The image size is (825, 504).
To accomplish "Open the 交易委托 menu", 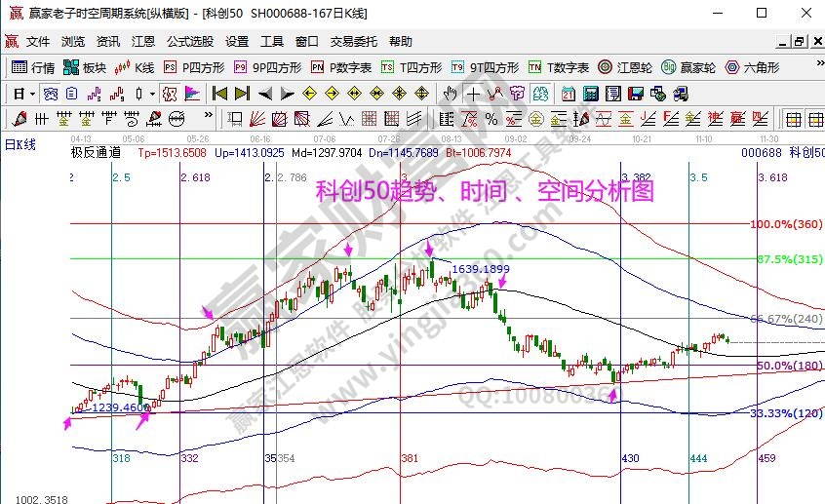I will click(x=353, y=42).
